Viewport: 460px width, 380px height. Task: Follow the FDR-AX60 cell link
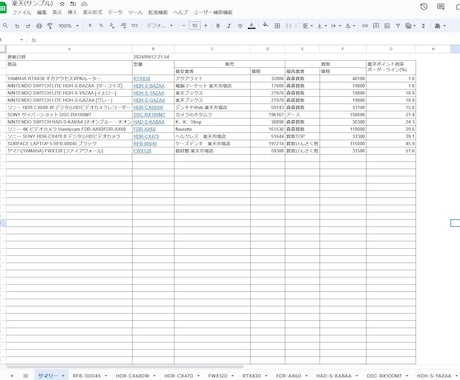click(x=144, y=129)
